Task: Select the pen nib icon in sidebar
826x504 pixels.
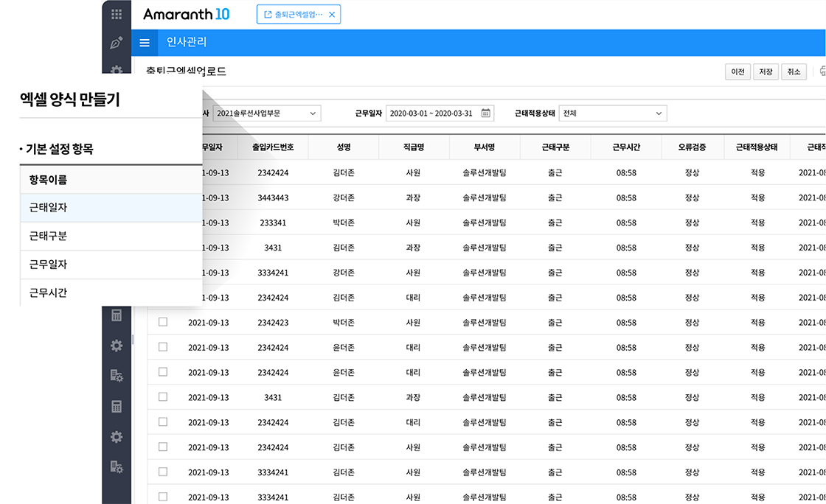Action: click(117, 43)
